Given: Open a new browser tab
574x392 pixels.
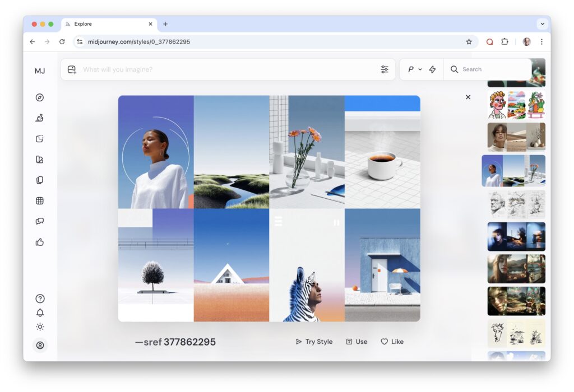Looking at the screenshot, I should pyautogui.click(x=165, y=24).
